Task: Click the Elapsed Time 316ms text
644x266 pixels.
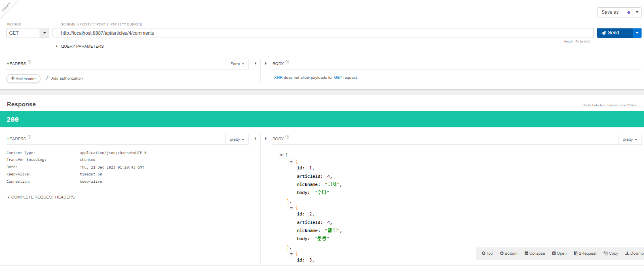Action: click(x=622, y=105)
